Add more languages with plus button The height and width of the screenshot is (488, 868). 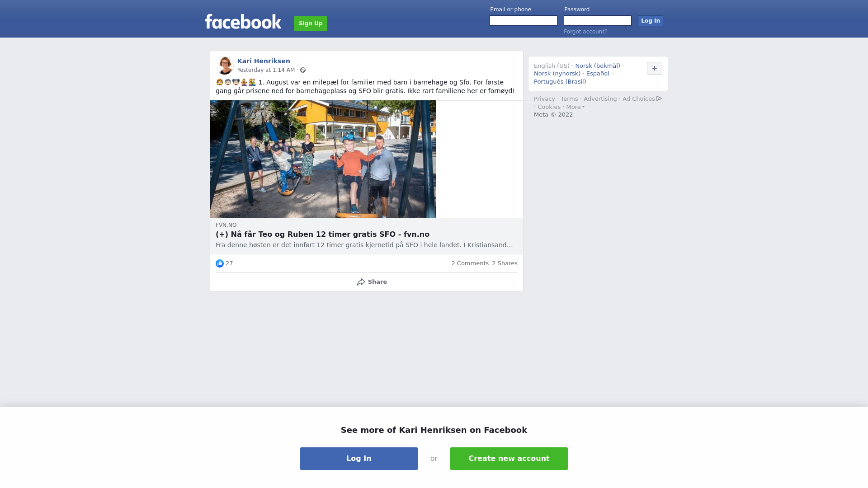655,68
